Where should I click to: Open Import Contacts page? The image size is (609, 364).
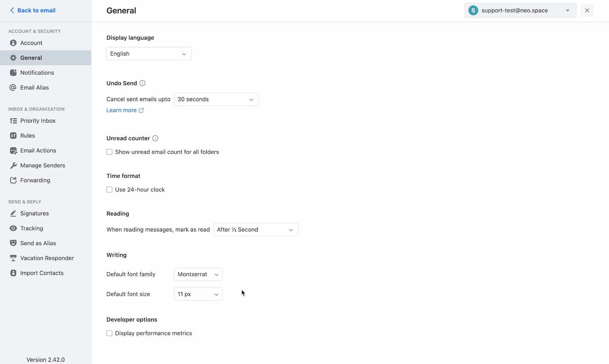[46, 273]
